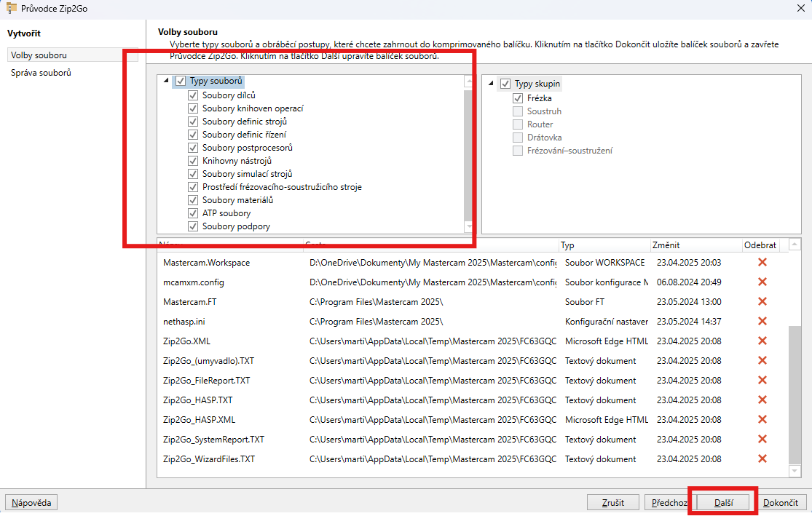Remove Zip2Go.XML with the red X
This screenshot has height=516, width=812.
coord(762,341)
